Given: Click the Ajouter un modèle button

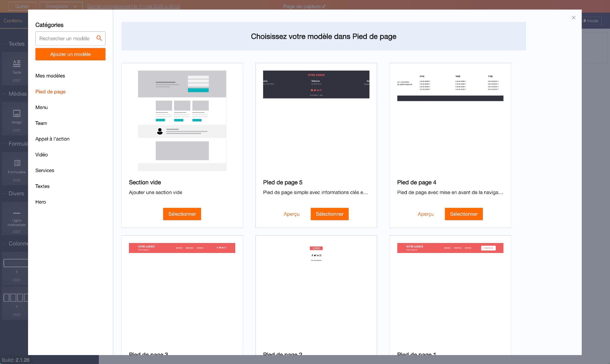Looking at the screenshot, I should [x=70, y=54].
